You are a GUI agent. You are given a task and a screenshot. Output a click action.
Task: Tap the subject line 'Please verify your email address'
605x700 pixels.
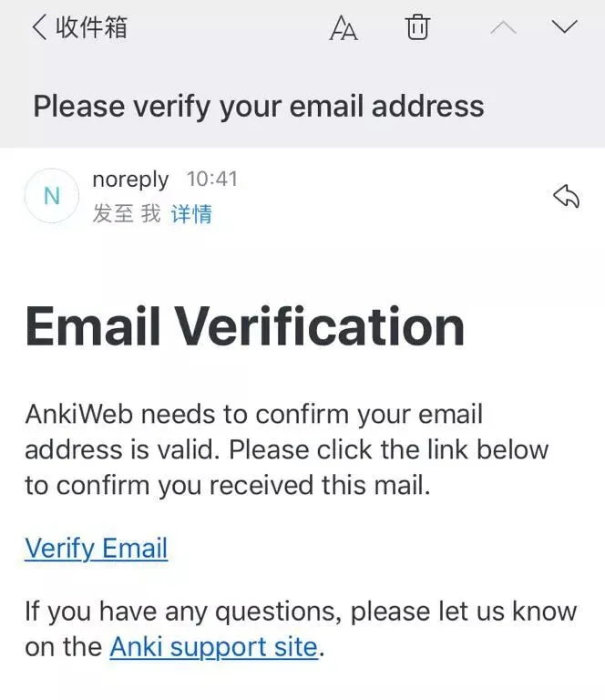[x=259, y=107]
